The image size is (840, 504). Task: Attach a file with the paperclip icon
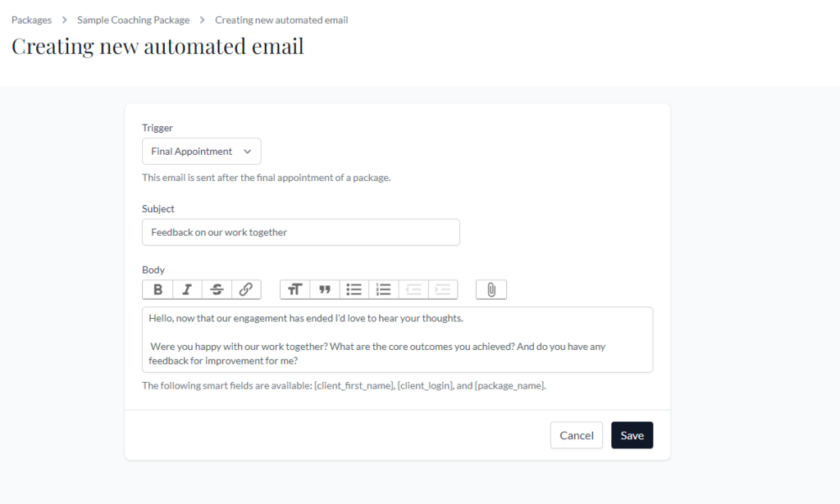(x=491, y=289)
